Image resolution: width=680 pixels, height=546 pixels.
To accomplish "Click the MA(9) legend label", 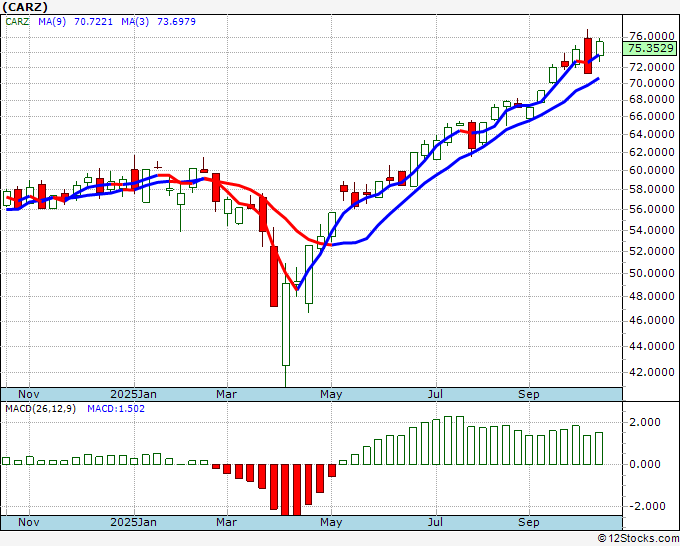I will click(52, 22).
